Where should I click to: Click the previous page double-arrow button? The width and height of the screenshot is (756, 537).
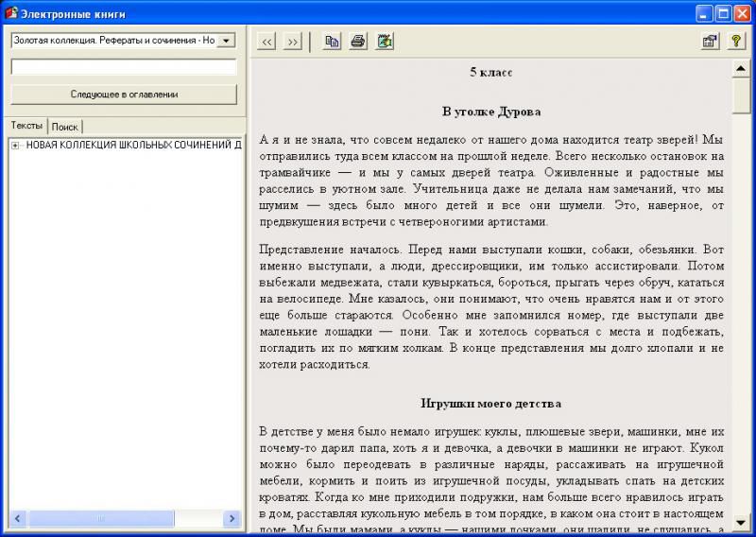(x=266, y=42)
